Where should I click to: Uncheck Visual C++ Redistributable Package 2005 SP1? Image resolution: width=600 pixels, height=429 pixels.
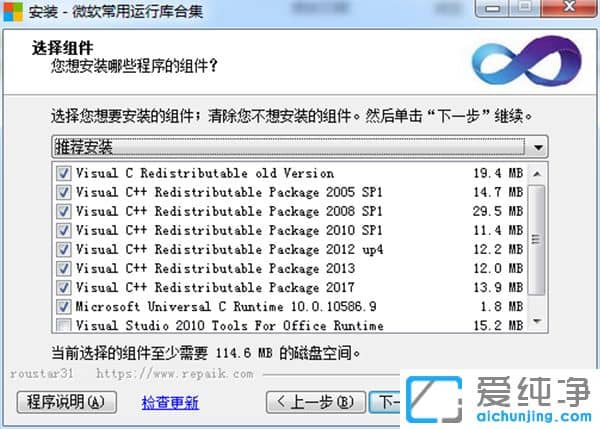(x=64, y=193)
